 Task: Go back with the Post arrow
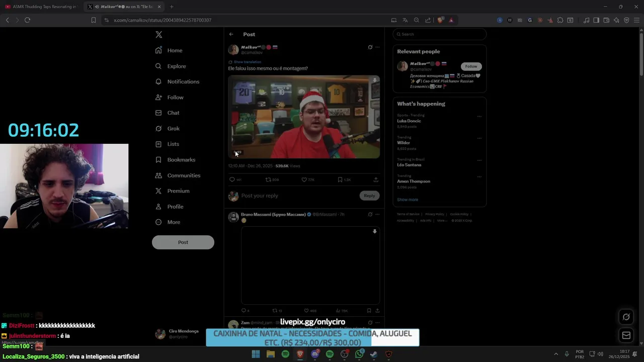(231, 34)
